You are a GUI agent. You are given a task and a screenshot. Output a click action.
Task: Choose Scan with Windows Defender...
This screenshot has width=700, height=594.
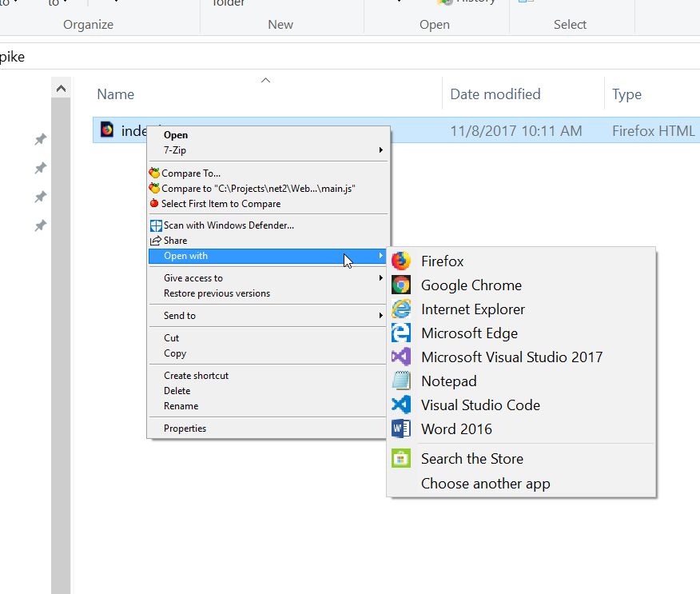click(268, 225)
